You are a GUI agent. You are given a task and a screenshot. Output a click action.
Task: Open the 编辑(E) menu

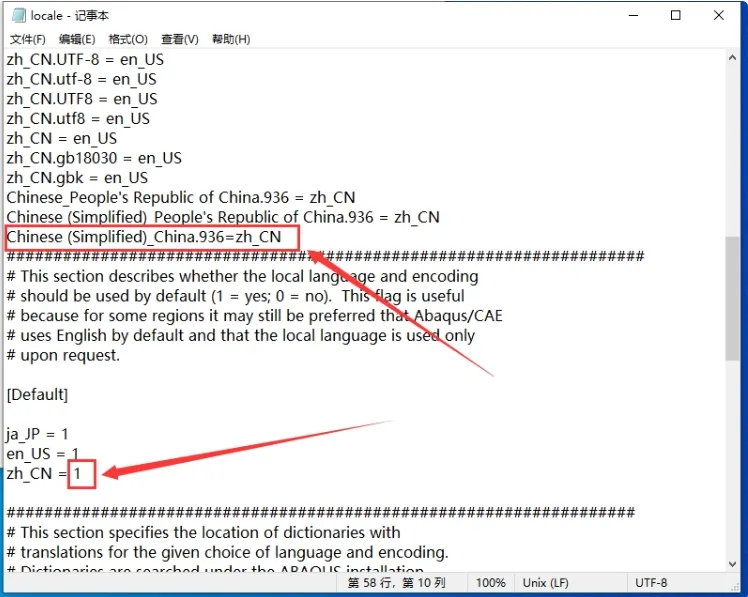click(x=77, y=39)
